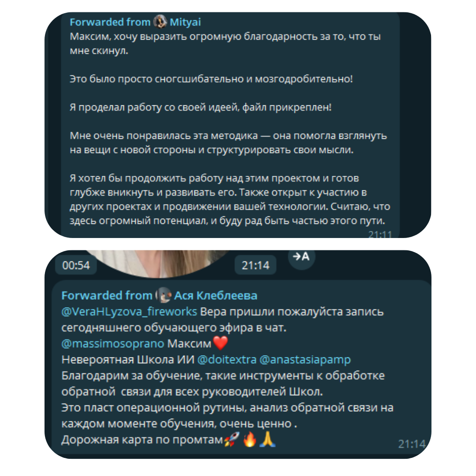Screen dimensions: 476x476
Task: Click the 00:54 video duration badge
Action: coord(76,265)
